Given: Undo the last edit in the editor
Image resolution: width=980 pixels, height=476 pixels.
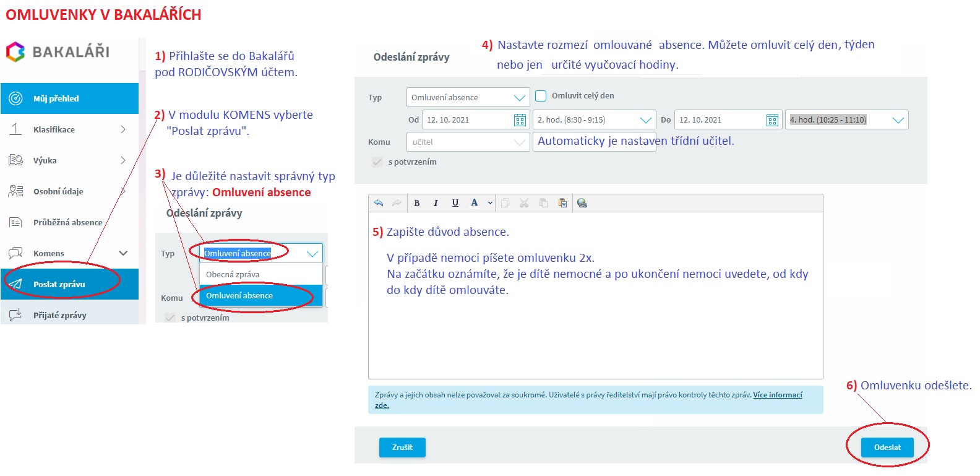Looking at the screenshot, I should pos(379,203).
